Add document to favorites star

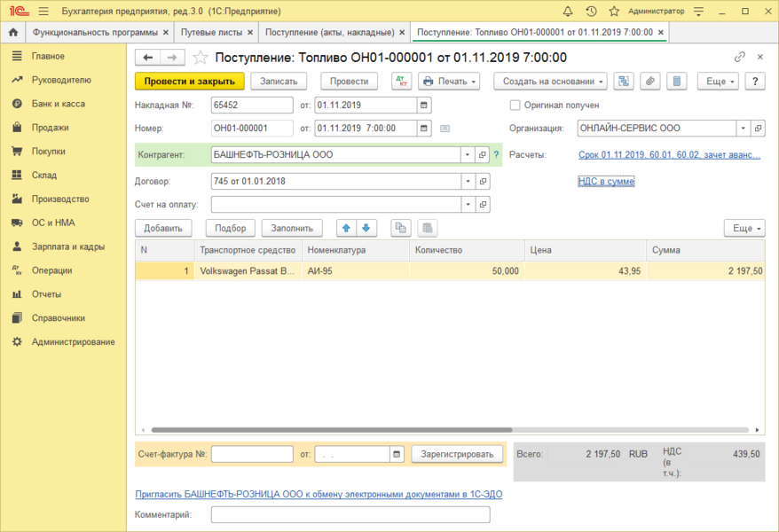pos(201,57)
